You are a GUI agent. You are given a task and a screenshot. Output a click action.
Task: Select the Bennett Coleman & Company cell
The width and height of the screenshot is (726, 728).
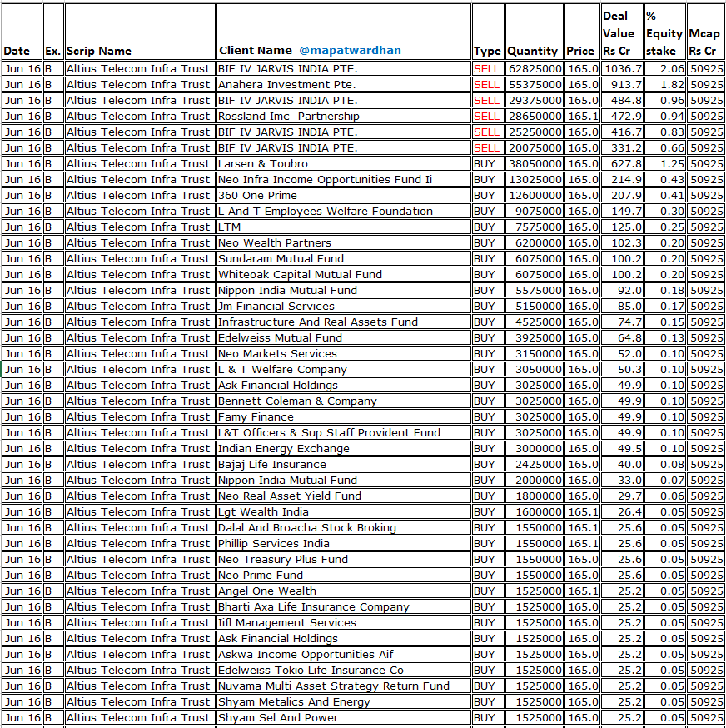344,401
